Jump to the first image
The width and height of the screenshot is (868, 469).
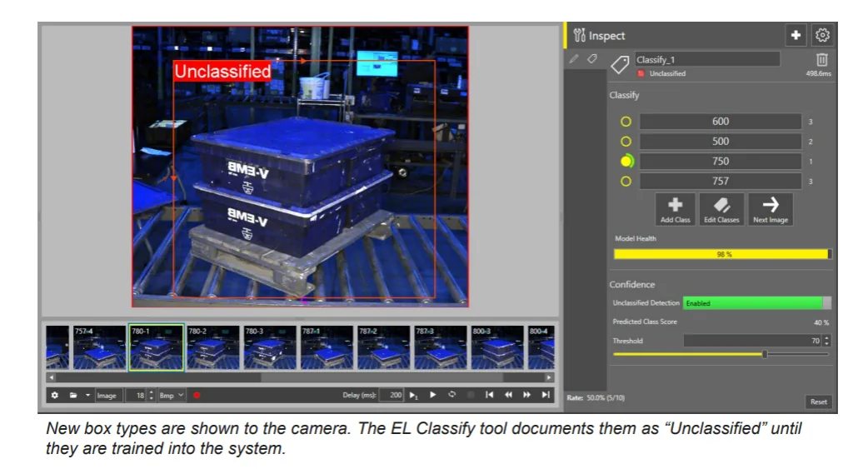(489, 394)
